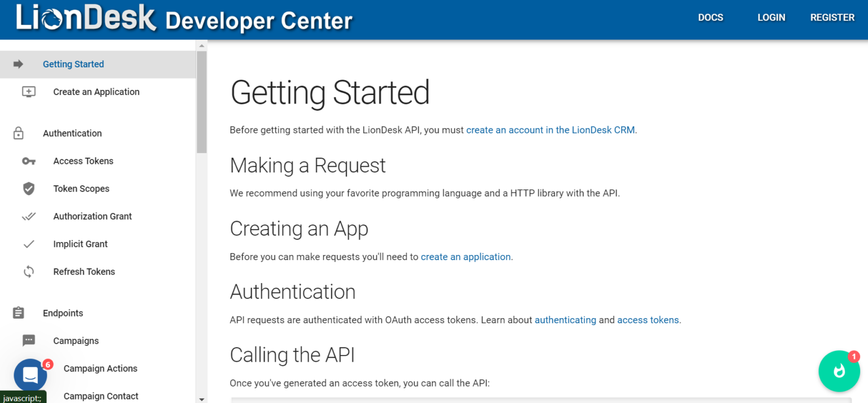Click the refresh arrows icon beside Refresh Tokens

(29, 272)
